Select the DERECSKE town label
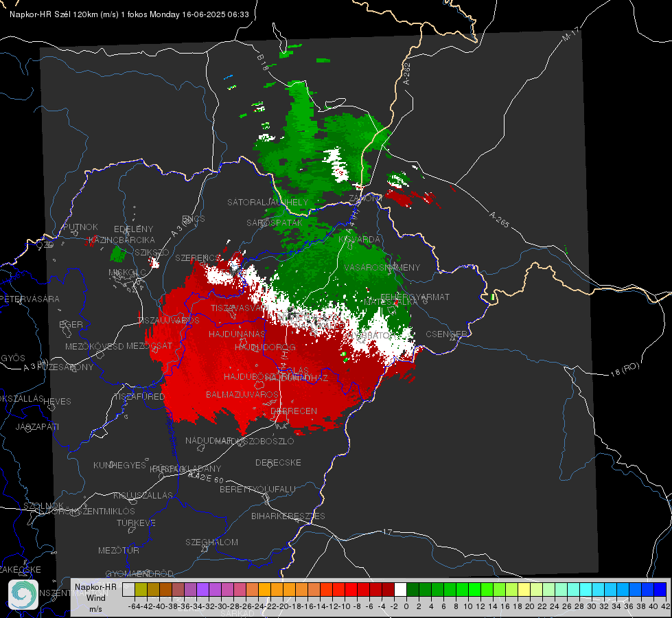This screenshot has width=672, height=618. pyautogui.click(x=278, y=462)
